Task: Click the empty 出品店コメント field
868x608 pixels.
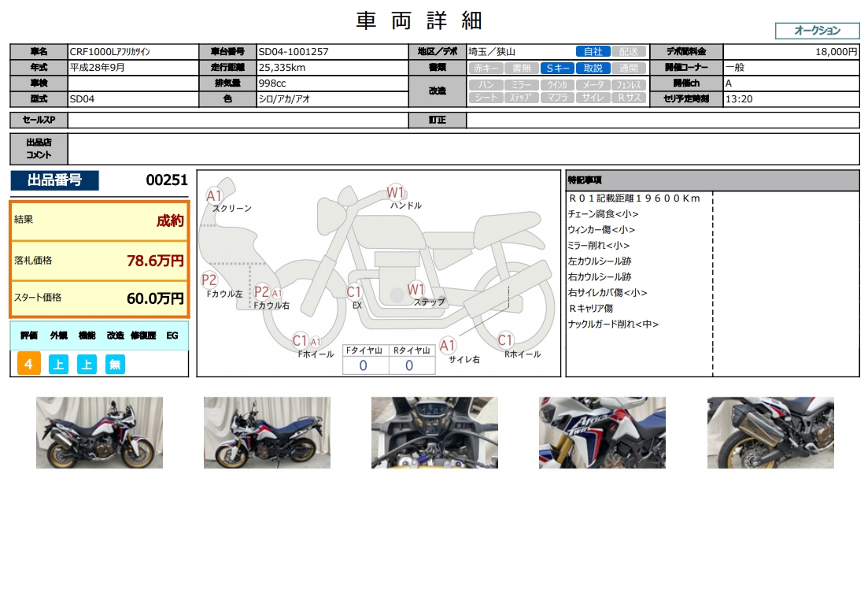Action: coord(464,149)
